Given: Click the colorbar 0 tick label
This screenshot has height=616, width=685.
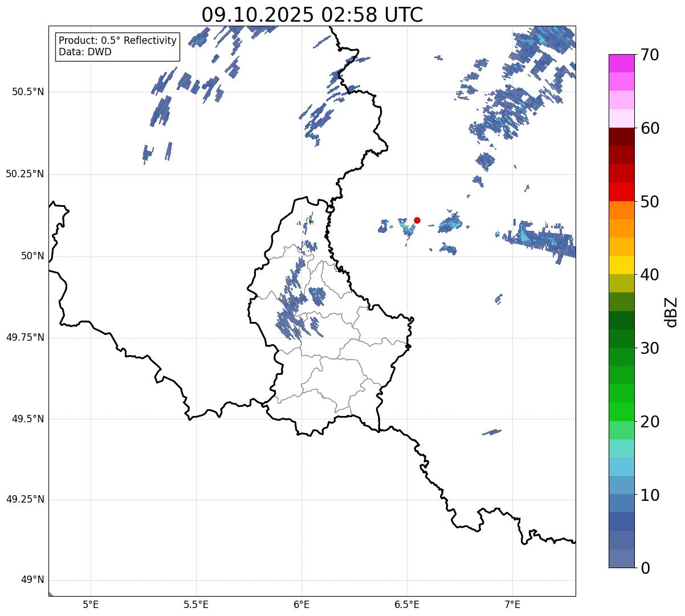Looking at the screenshot, I should pyautogui.click(x=645, y=568).
